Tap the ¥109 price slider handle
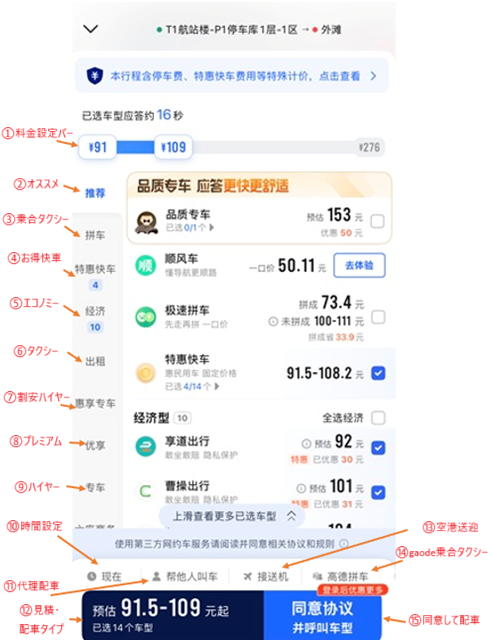Screen dimensions: 493x640 click(x=173, y=147)
